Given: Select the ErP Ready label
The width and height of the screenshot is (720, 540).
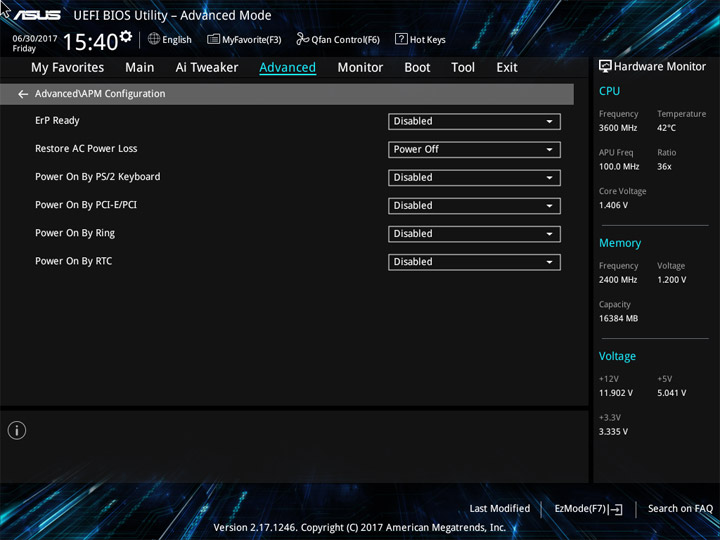Looking at the screenshot, I should (57, 120).
